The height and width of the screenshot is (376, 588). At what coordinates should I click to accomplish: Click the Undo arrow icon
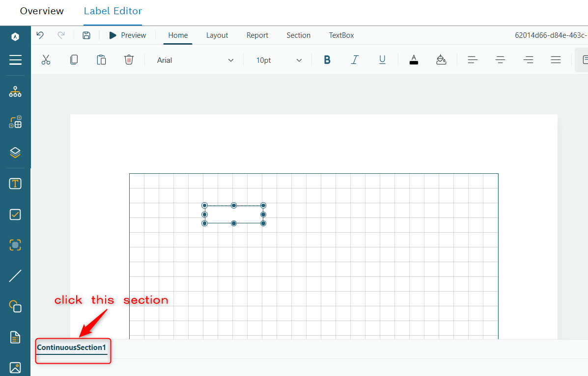click(40, 35)
